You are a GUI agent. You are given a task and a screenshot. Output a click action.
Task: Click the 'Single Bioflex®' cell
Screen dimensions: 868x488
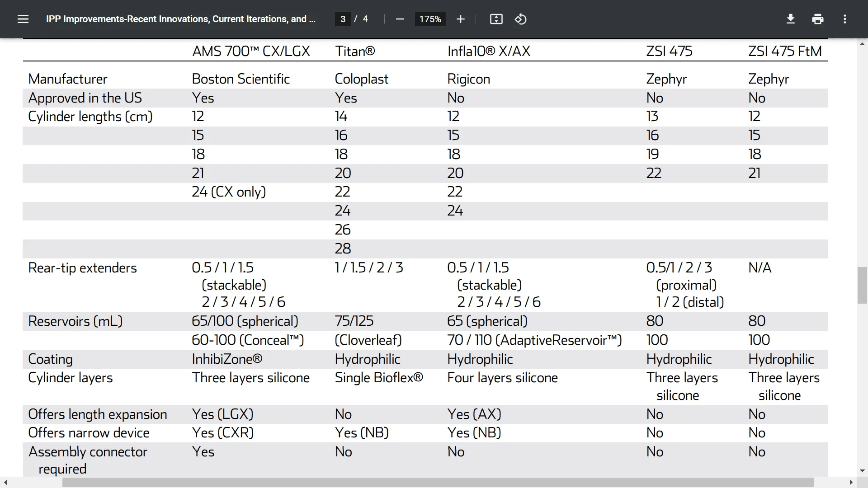point(379,378)
